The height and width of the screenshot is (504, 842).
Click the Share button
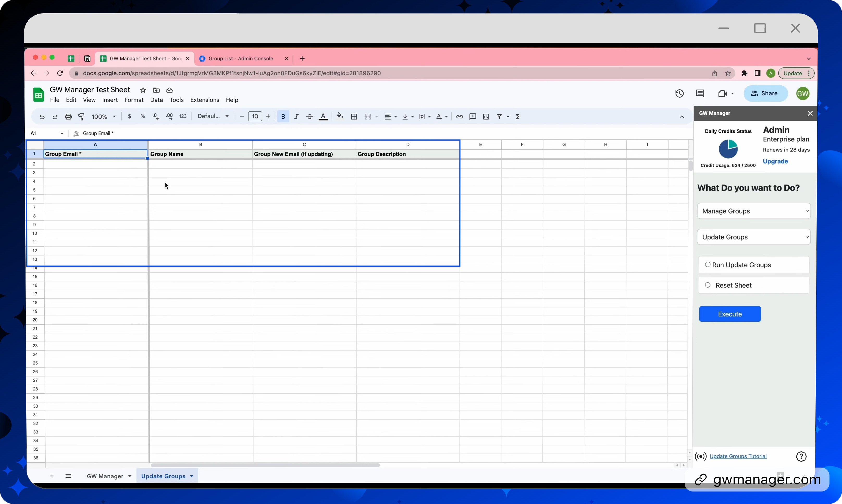point(766,93)
